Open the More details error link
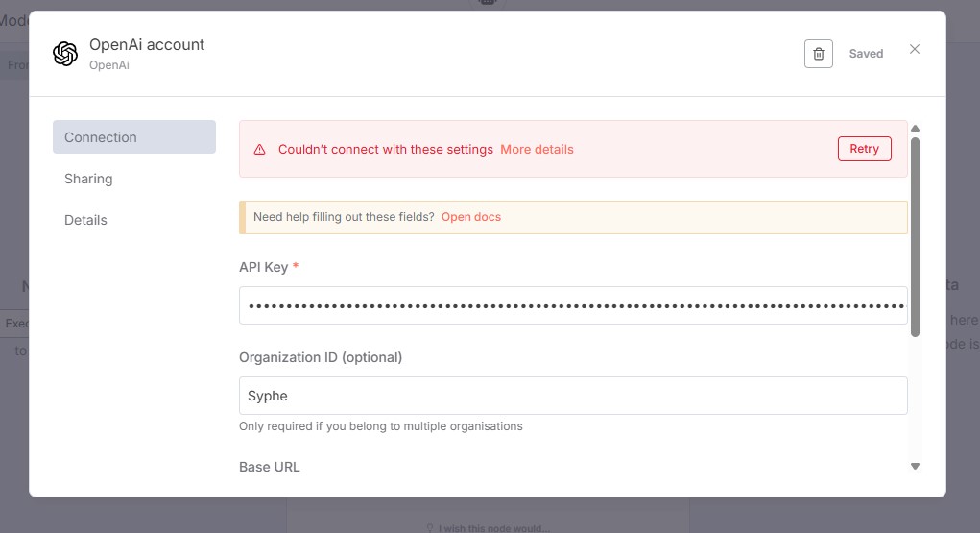This screenshot has height=533, width=980. 537,150
